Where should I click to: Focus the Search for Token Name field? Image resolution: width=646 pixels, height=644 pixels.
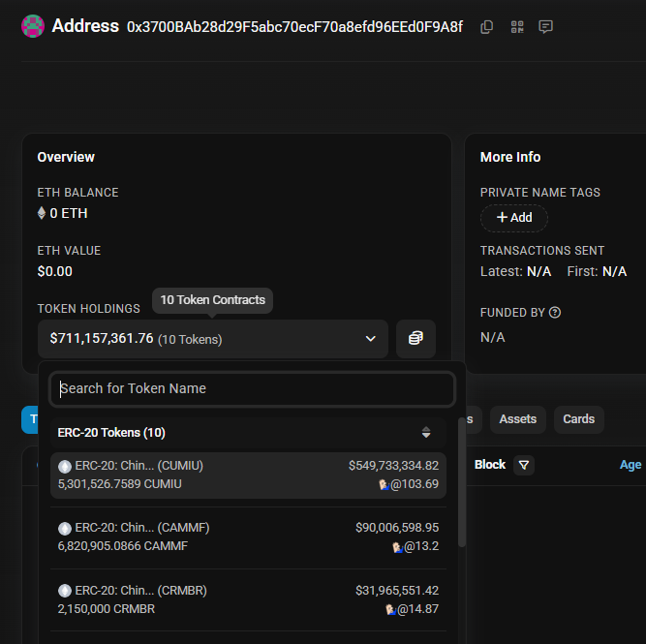click(253, 389)
